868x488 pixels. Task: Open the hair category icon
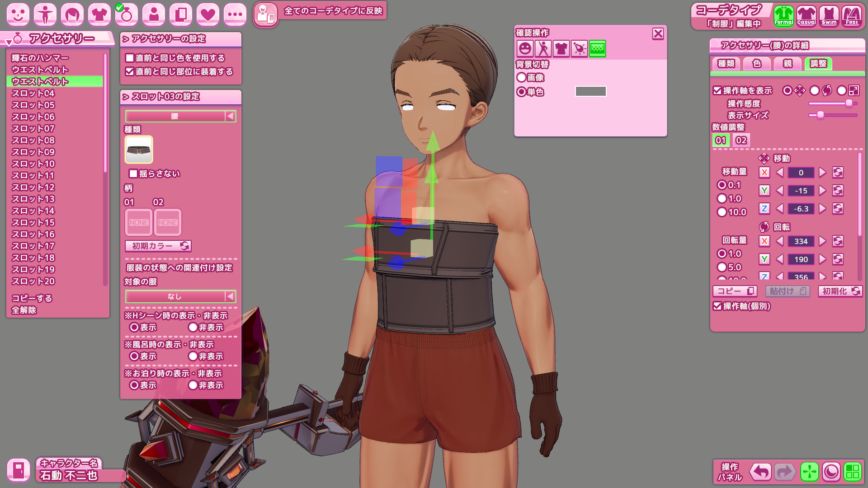(x=72, y=14)
